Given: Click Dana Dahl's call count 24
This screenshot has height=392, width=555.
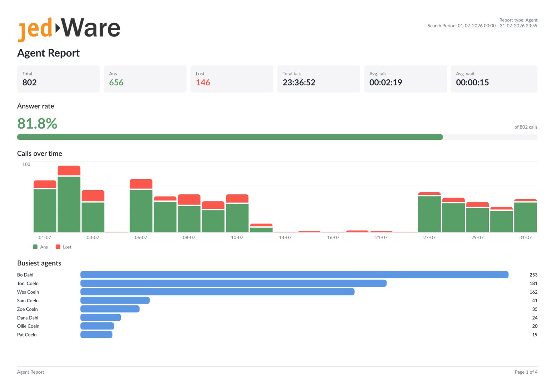Looking at the screenshot, I should click(x=535, y=318).
